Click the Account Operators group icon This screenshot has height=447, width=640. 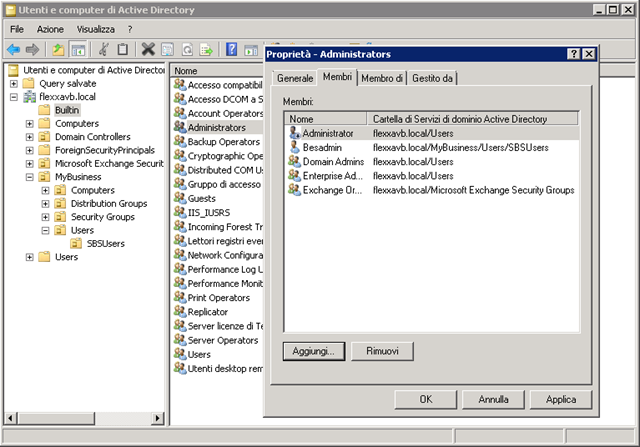(x=180, y=113)
